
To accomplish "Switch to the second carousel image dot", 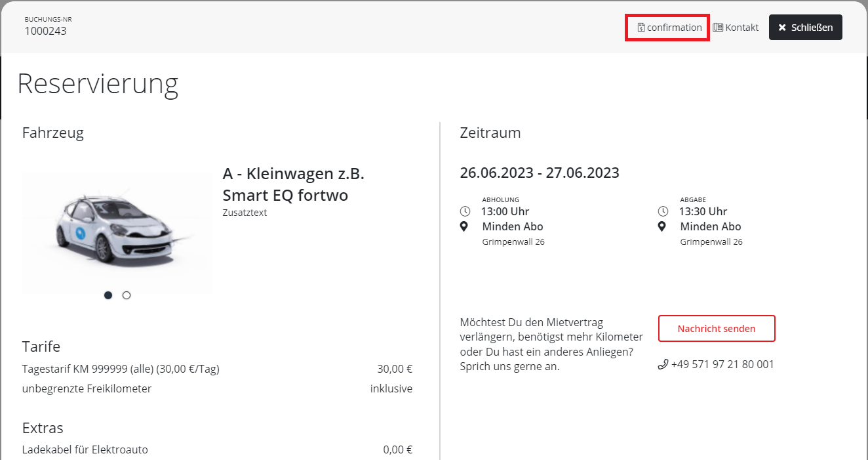I will point(127,295).
